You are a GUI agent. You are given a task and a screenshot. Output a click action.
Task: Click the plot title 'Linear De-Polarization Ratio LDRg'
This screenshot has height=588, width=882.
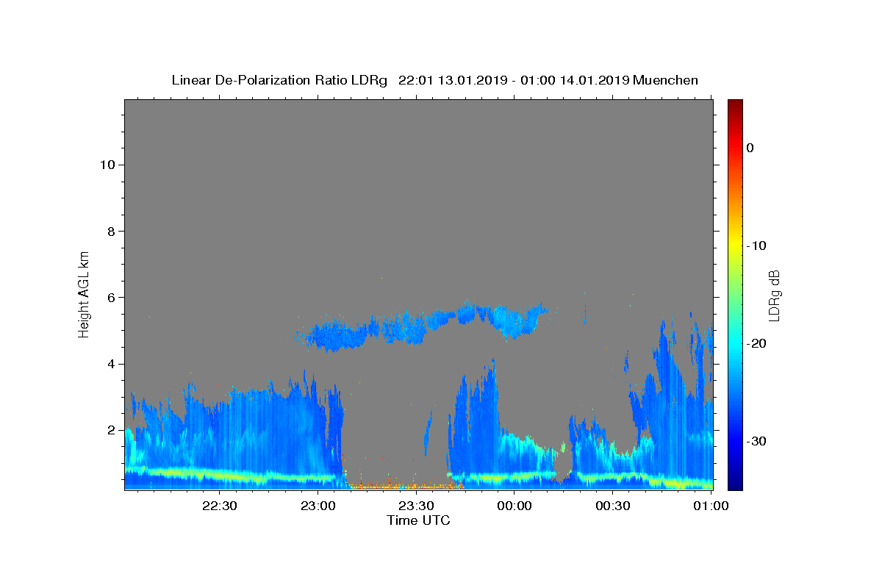point(279,80)
